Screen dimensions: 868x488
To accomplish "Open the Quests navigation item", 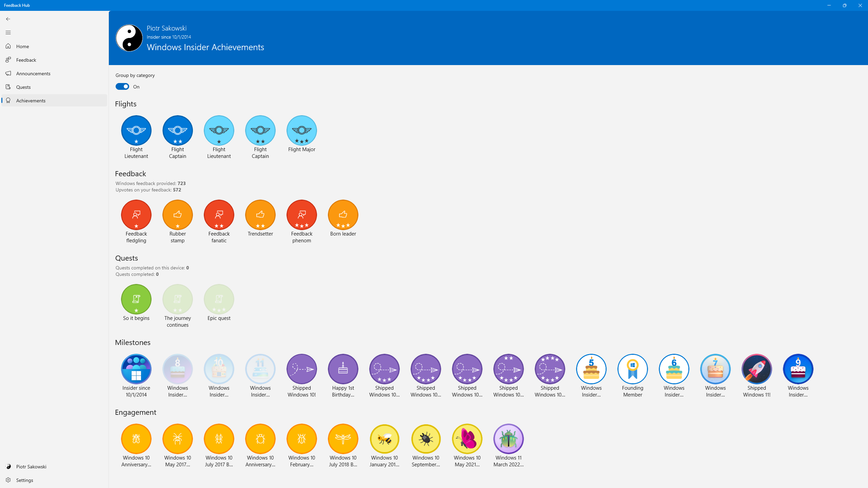I will [23, 87].
